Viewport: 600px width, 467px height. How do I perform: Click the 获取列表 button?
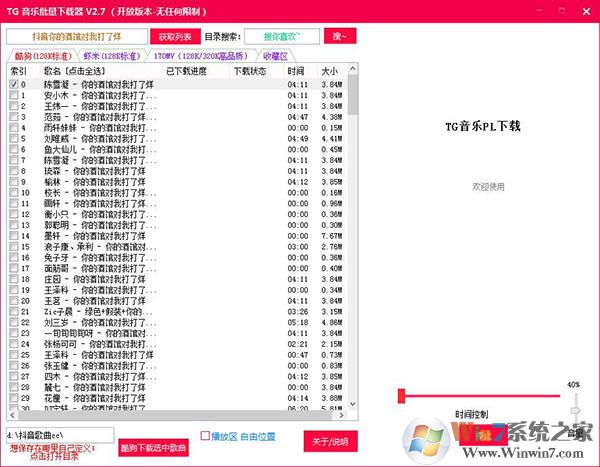coord(175,37)
